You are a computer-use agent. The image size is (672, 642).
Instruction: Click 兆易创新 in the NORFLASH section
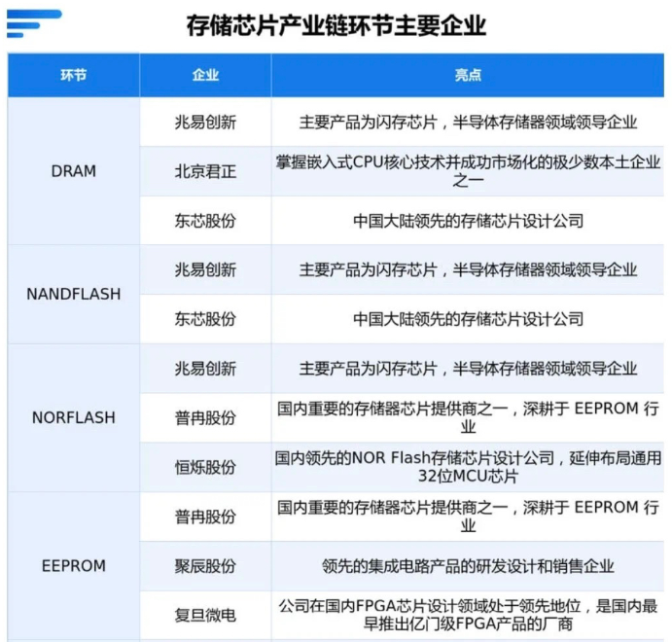pyautogui.click(x=205, y=368)
